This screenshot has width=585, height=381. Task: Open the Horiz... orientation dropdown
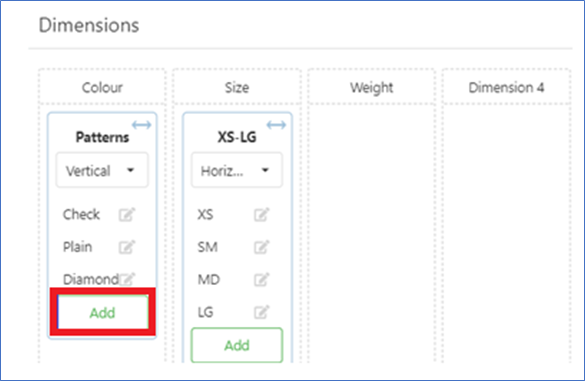237,170
